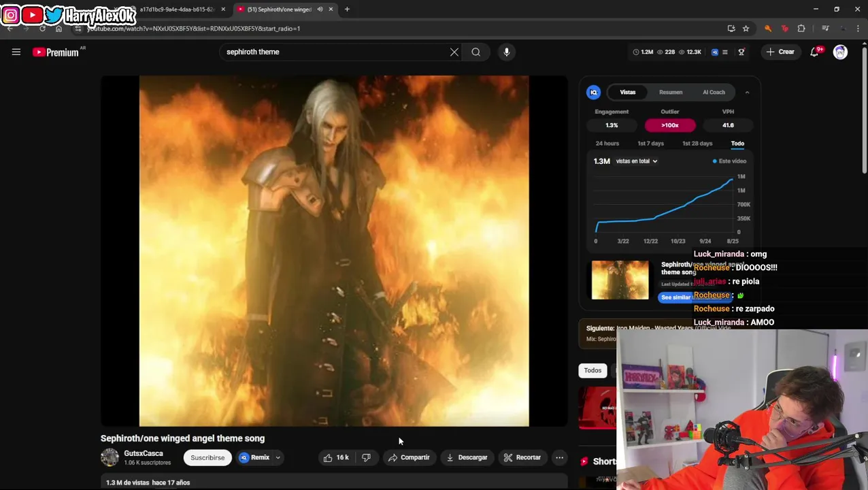Click the Crear button
Image resolution: width=868 pixels, height=490 pixels.
pyautogui.click(x=780, y=52)
